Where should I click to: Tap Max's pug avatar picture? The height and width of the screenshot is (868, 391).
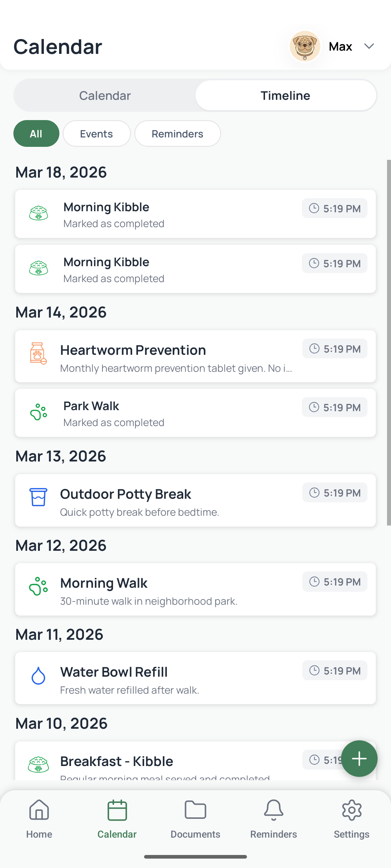click(x=305, y=46)
